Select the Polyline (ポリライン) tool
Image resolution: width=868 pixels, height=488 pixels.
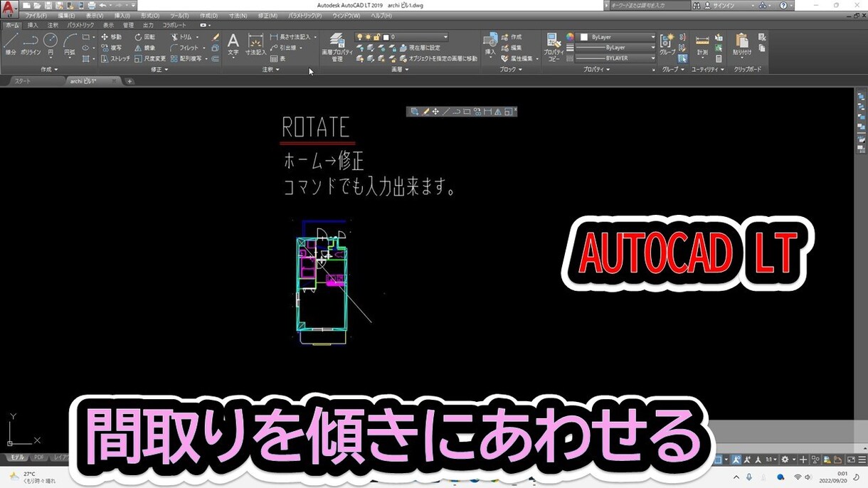31,44
